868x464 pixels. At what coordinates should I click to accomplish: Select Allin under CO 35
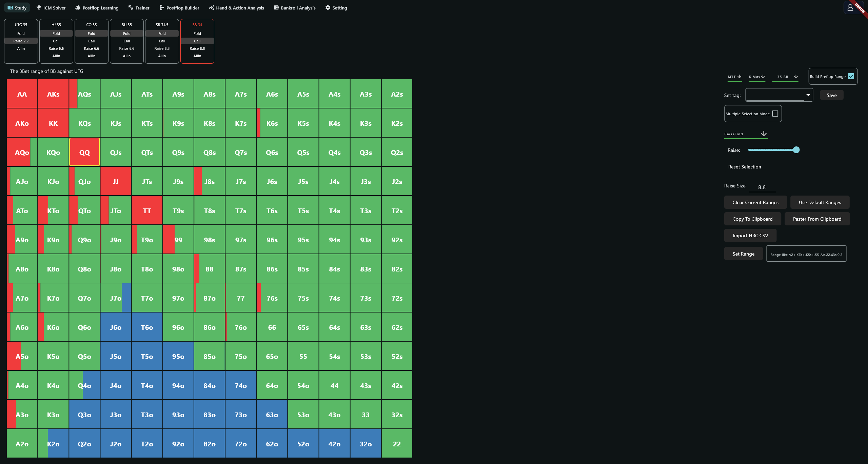point(92,56)
